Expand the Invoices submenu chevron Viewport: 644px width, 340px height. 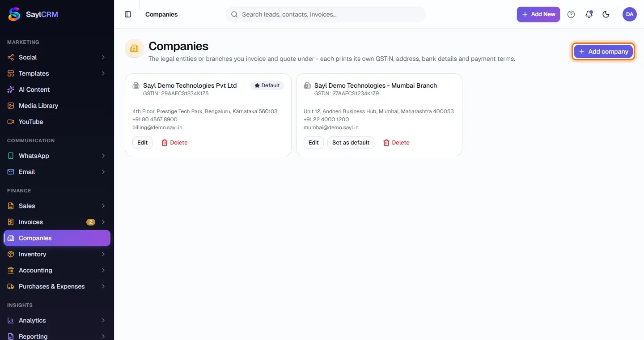pyautogui.click(x=103, y=222)
